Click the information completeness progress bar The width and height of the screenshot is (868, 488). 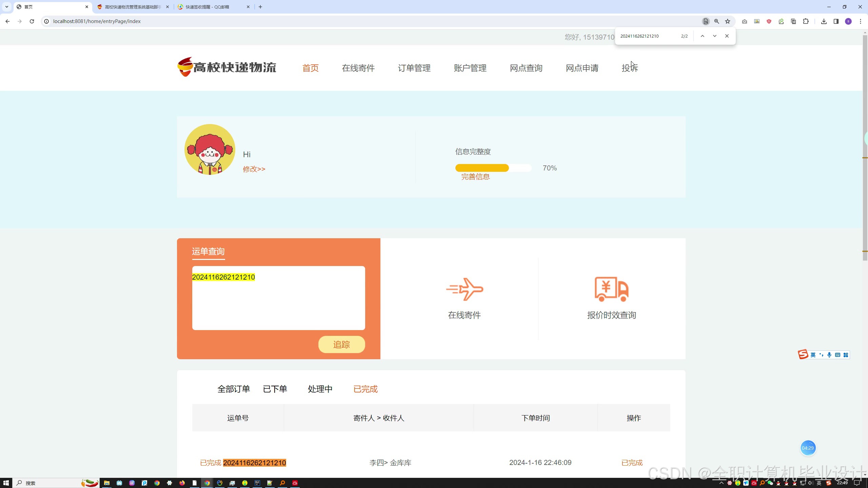click(x=493, y=168)
